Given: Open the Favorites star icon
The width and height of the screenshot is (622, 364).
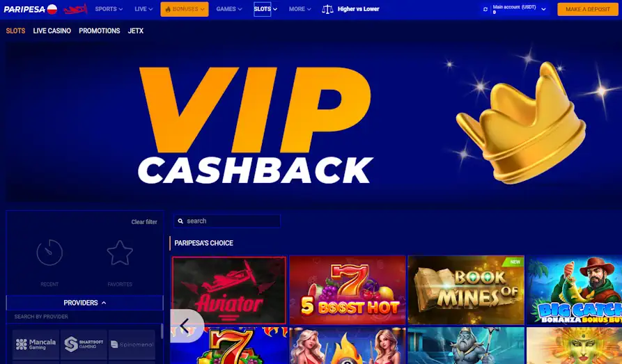Looking at the screenshot, I should click(x=120, y=253).
